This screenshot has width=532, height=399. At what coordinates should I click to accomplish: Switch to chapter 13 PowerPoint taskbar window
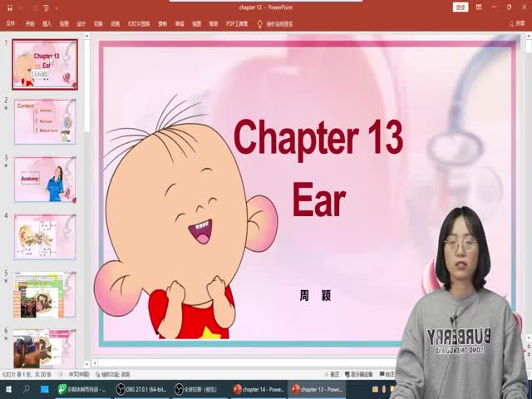point(318,390)
